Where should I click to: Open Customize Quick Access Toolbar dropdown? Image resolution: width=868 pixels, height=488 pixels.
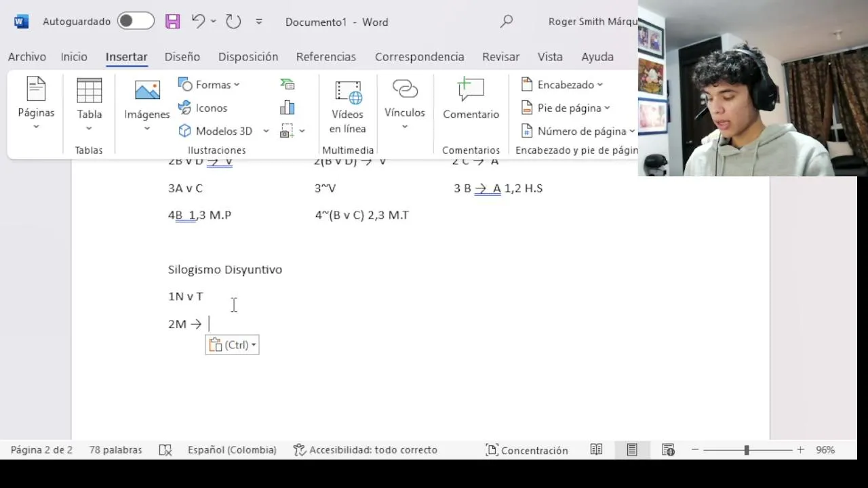258,22
